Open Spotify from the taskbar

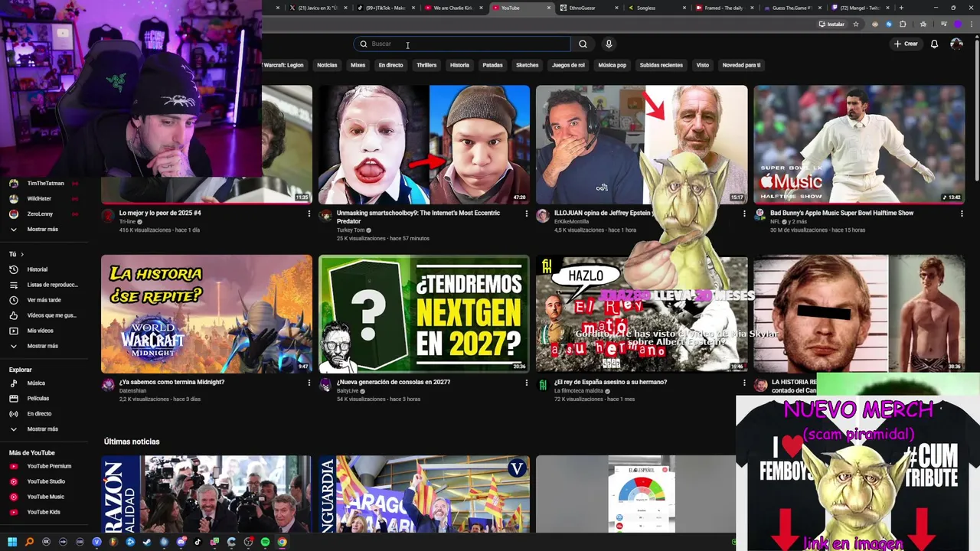265,542
